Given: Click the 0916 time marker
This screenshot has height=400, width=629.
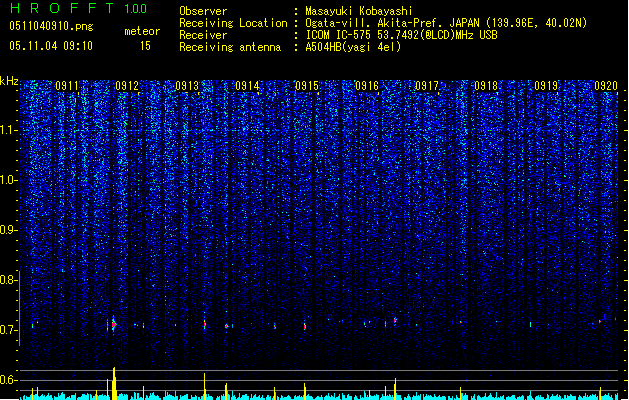Looking at the screenshot, I should tap(367, 86).
